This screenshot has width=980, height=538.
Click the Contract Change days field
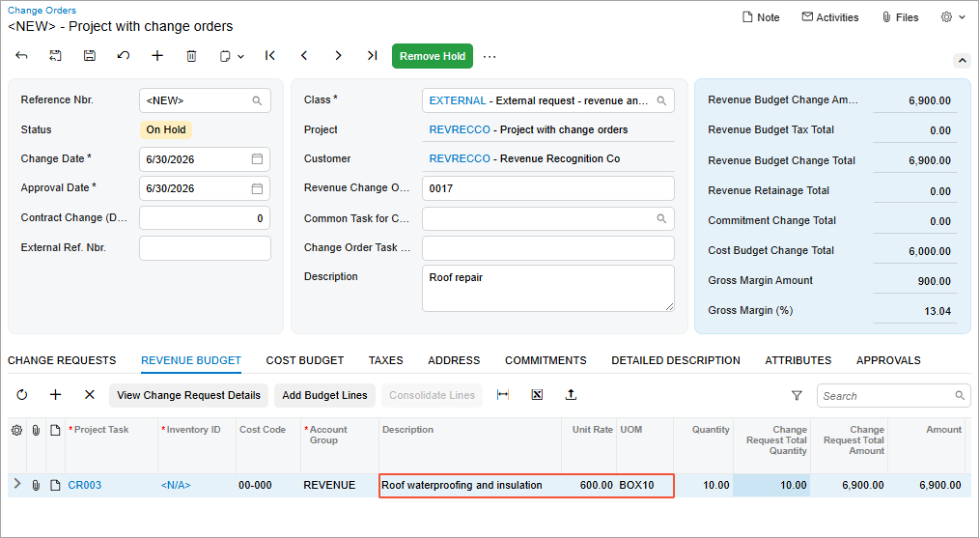click(x=205, y=218)
